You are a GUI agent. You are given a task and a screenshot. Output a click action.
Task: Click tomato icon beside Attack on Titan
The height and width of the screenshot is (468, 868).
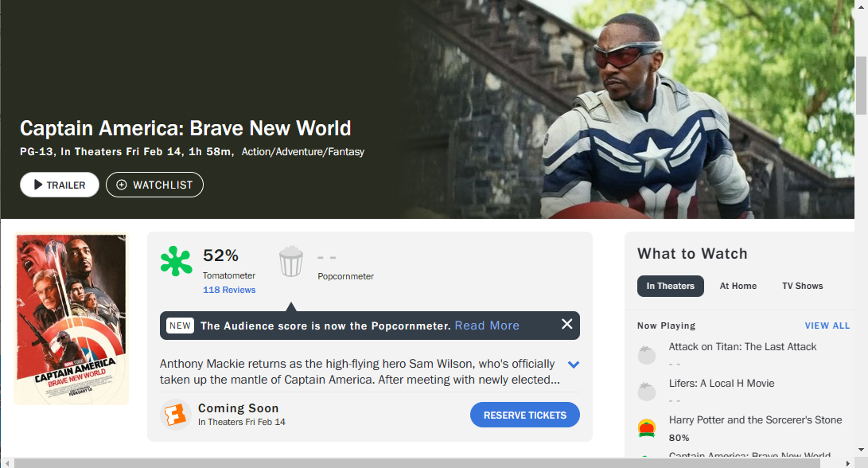point(647,354)
